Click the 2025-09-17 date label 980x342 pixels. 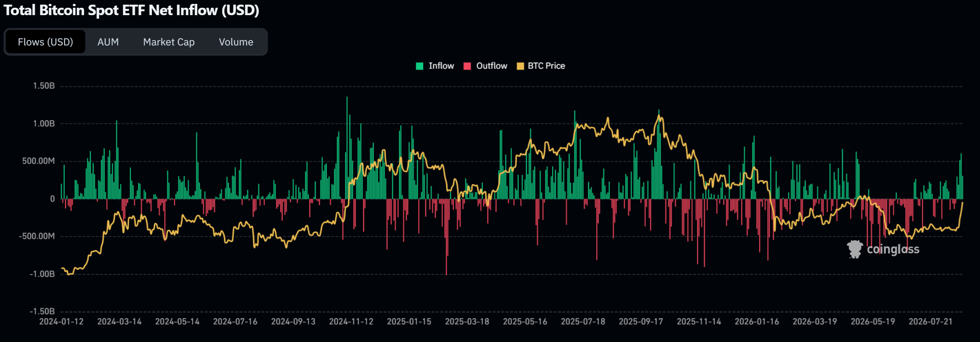point(641,322)
